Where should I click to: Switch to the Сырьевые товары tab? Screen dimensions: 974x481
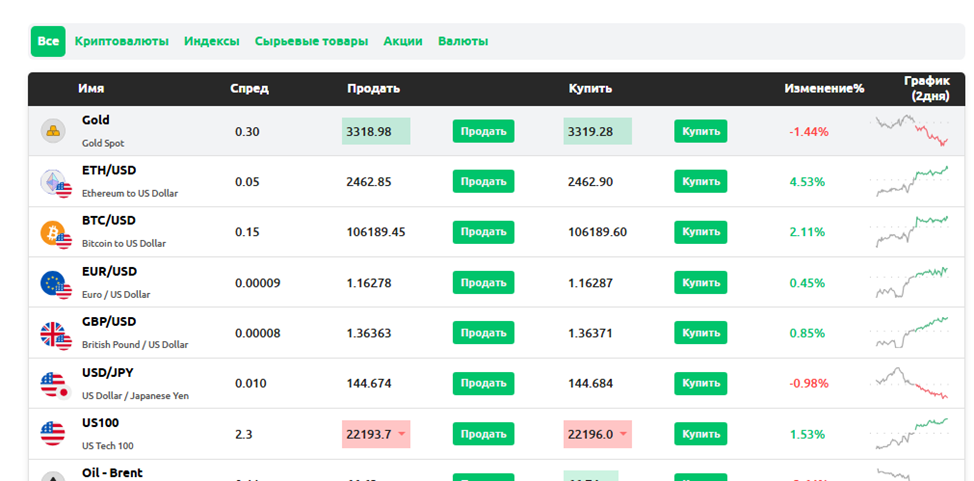point(311,41)
